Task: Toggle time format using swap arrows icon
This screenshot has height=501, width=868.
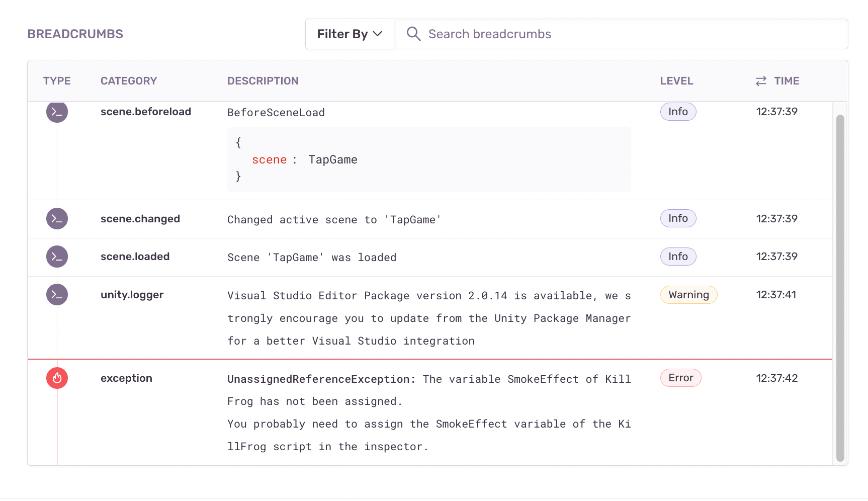Action: tap(761, 81)
